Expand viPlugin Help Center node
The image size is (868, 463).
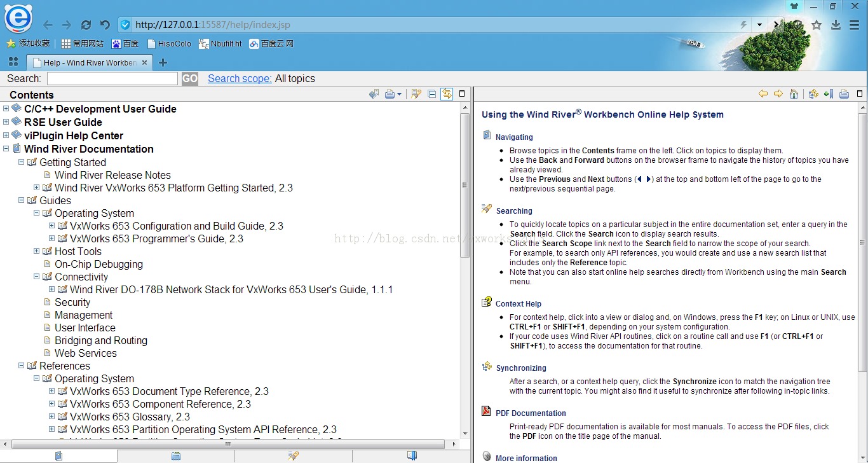click(x=6, y=135)
